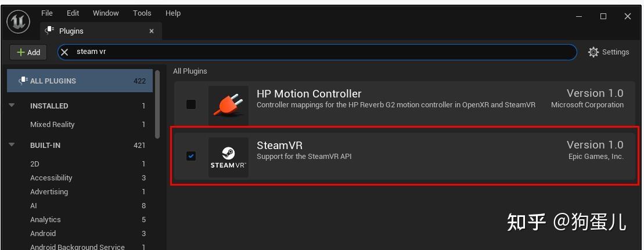The image size is (644, 250).
Task: Click the All Plugins category icon
Action: click(23, 81)
